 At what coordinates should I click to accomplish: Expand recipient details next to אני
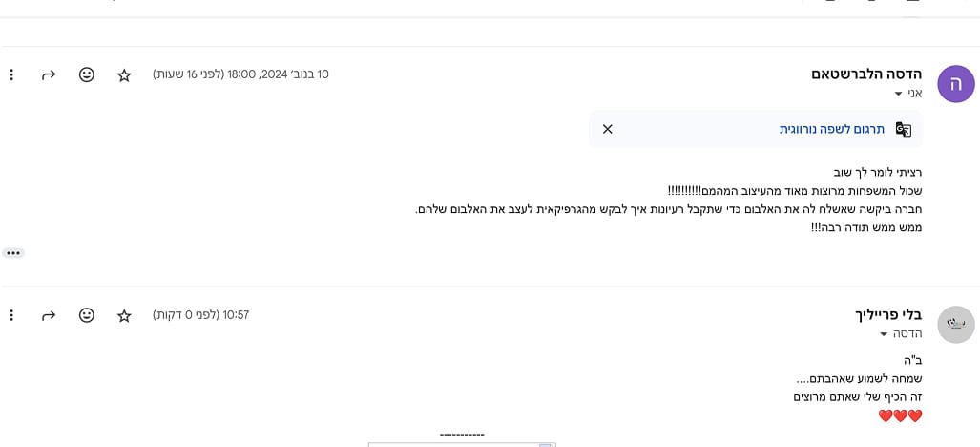point(898,94)
